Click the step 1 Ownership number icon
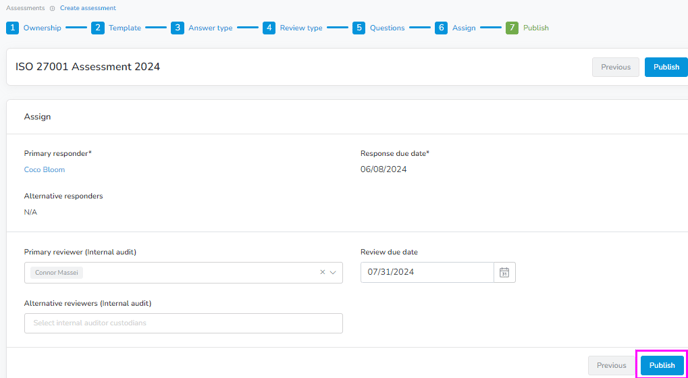 tap(12, 28)
